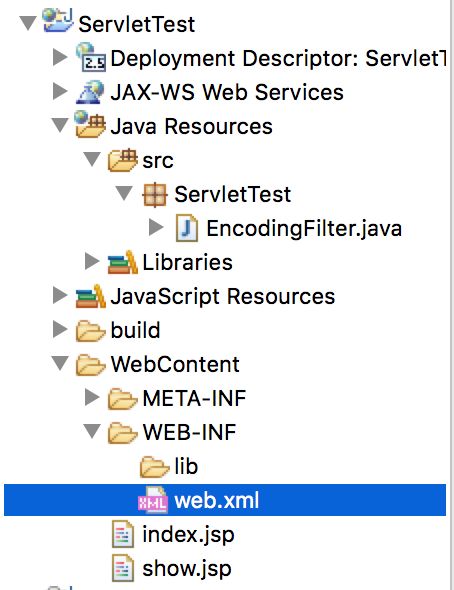Expand the Deployment Descriptor node

[x=60, y=57]
